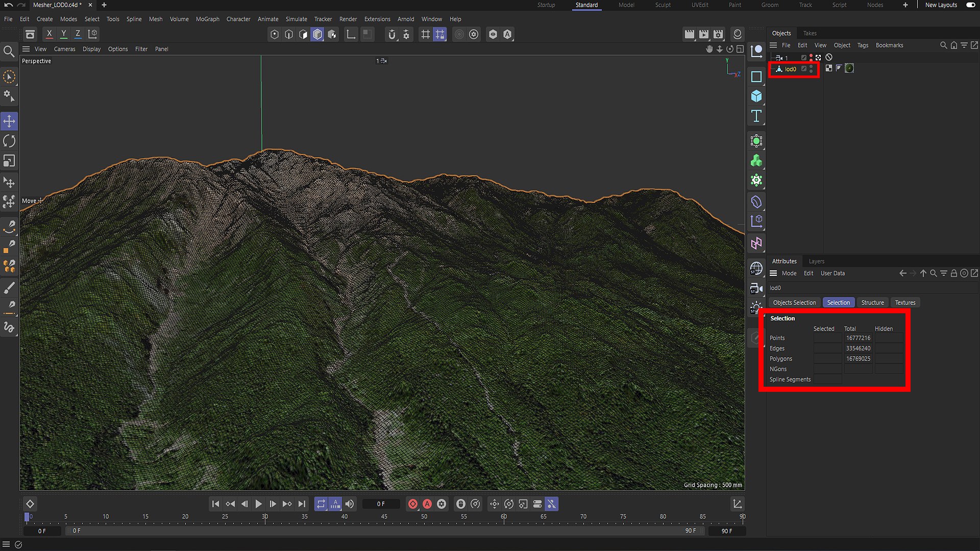Toggle the New Layouts switch
Screen dimensions: 980x551
tap(971, 5)
